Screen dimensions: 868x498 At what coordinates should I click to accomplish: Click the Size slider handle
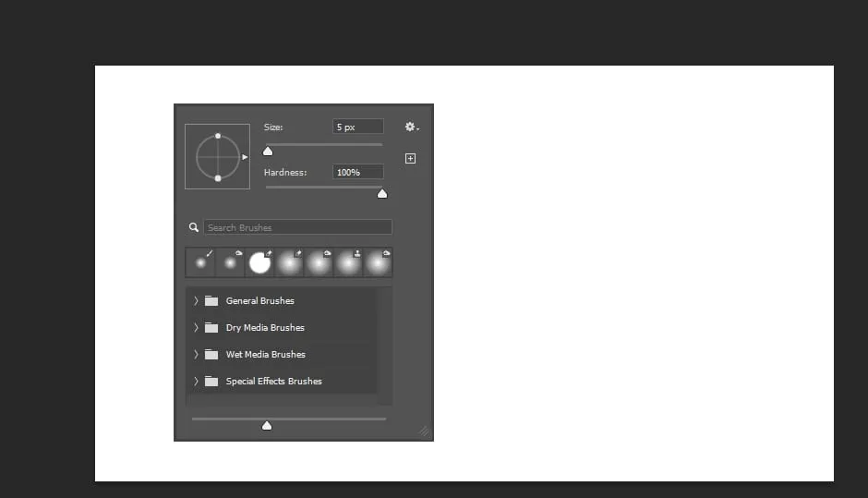click(x=268, y=152)
